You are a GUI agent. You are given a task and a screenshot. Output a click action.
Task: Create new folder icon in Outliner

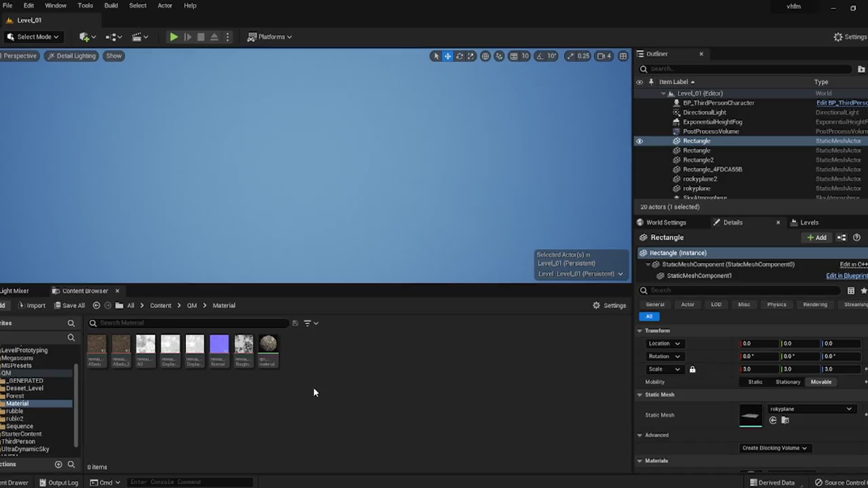(x=861, y=69)
